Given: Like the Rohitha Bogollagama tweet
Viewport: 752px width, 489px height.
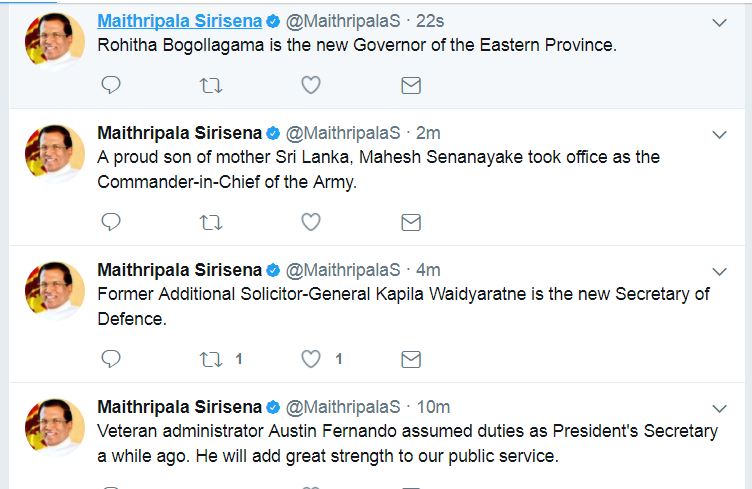Looking at the screenshot, I should point(311,86).
